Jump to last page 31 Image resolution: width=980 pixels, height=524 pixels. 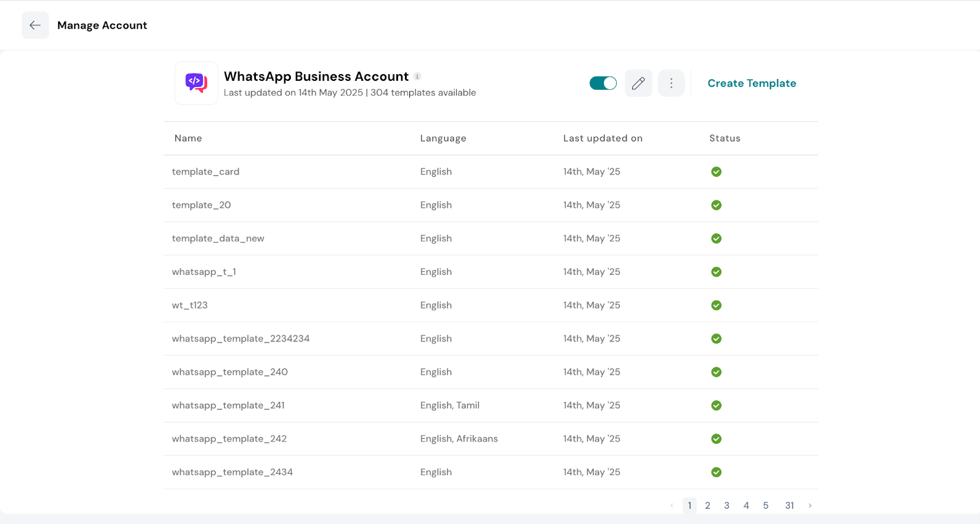(790, 506)
